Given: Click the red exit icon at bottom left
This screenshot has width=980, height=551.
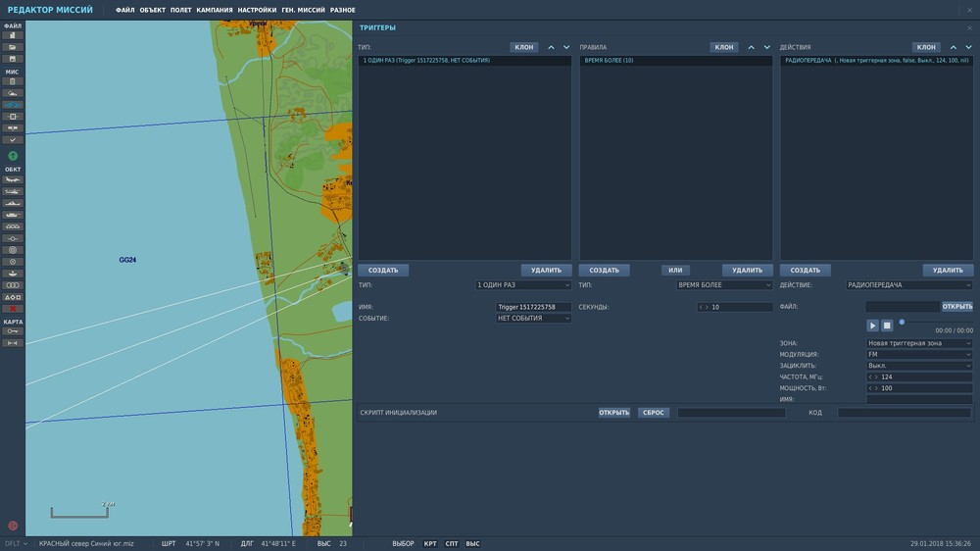Looking at the screenshot, I should click(x=13, y=526).
